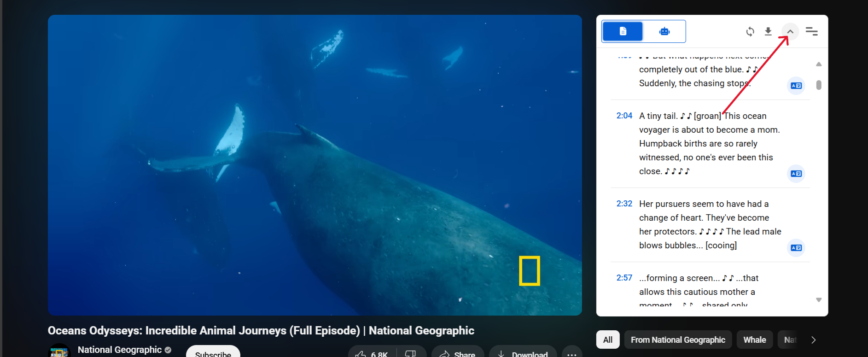Translate the 2:04 transcript segment
868x357 pixels.
point(796,174)
